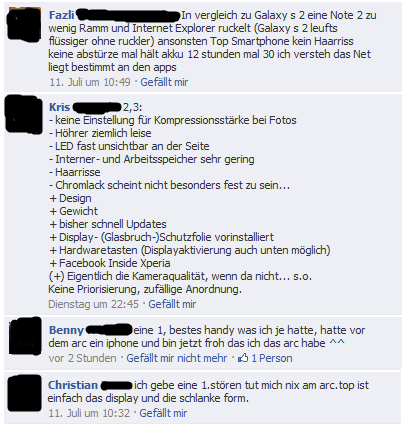Screen dimensions: 402x426
Task: Click Kris's blacked-out profile picture
Action: tap(23, 114)
